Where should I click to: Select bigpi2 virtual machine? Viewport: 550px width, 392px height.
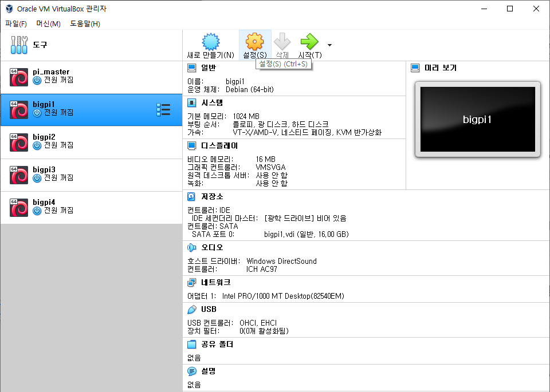91,142
